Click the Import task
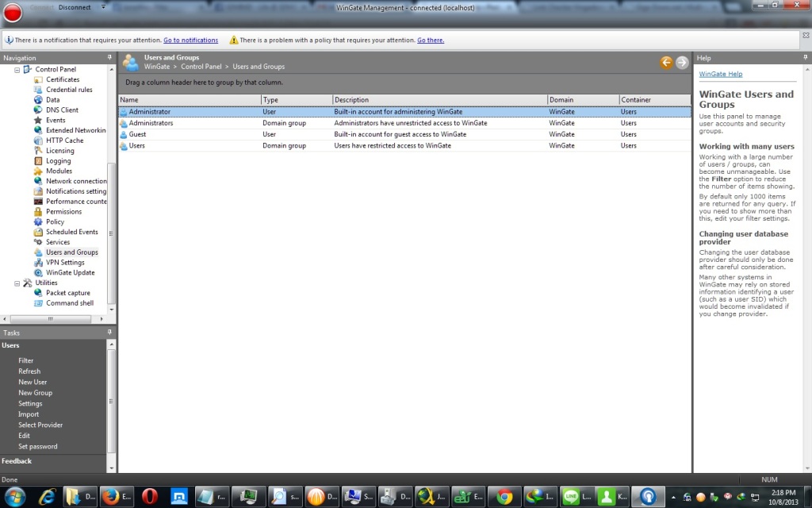Viewport: 812px width, 508px height. click(29, 414)
